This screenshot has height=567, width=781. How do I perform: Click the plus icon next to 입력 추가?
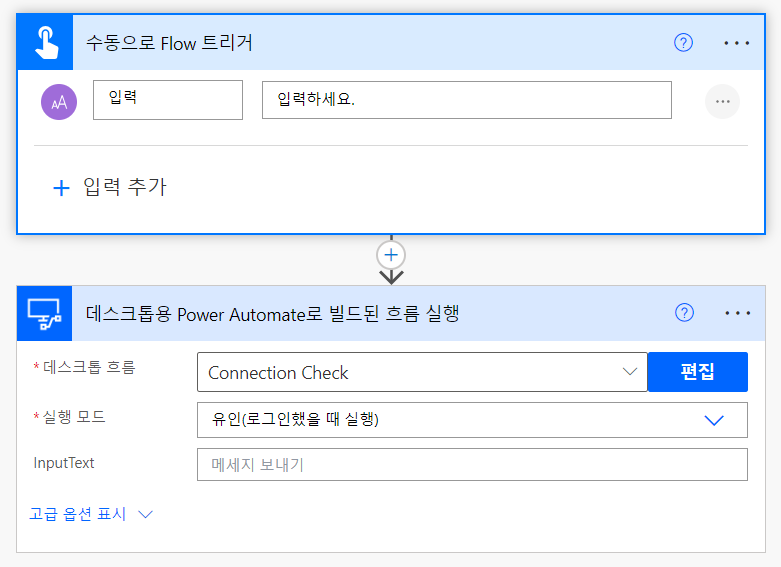coord(61,188)
